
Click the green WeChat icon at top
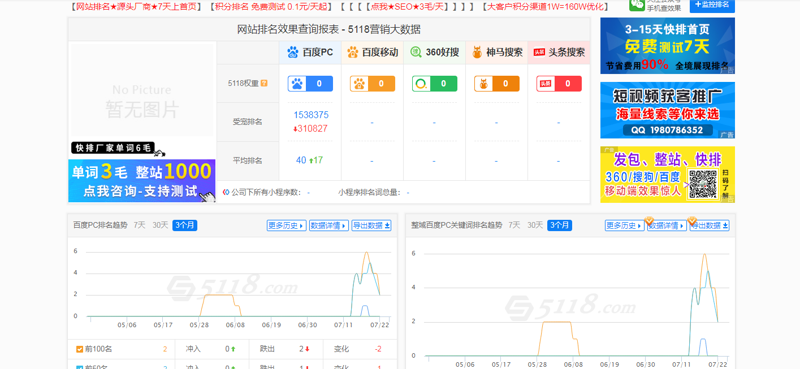coord(636,4)
